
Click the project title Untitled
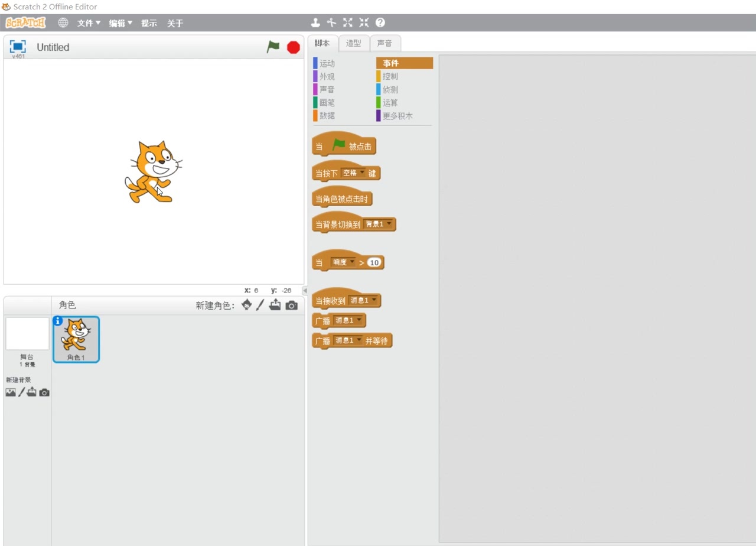53,47
